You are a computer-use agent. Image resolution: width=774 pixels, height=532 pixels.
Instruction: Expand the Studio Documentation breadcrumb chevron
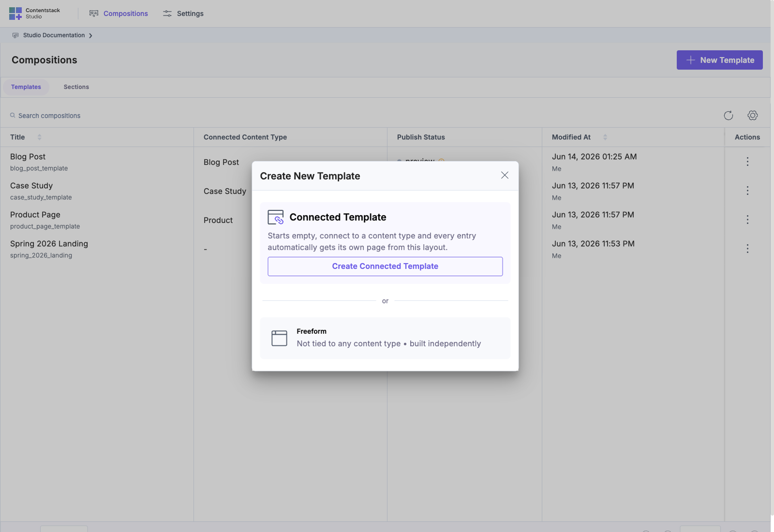point(90,36)
